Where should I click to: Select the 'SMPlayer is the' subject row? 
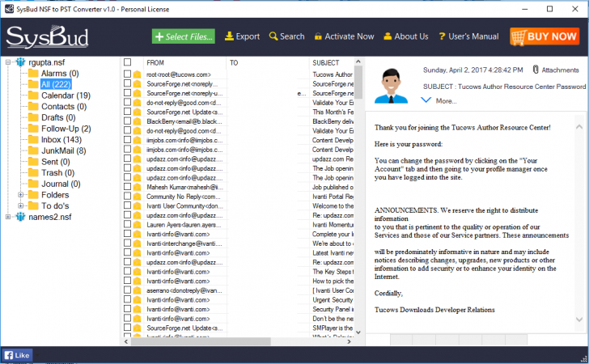pos(333,328)
